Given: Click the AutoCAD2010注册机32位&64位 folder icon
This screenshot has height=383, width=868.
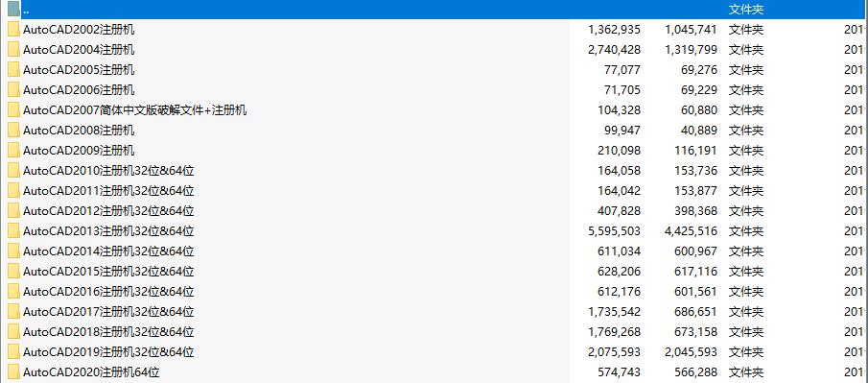Looking at the screenshot, I should click(x=13, y=170).
